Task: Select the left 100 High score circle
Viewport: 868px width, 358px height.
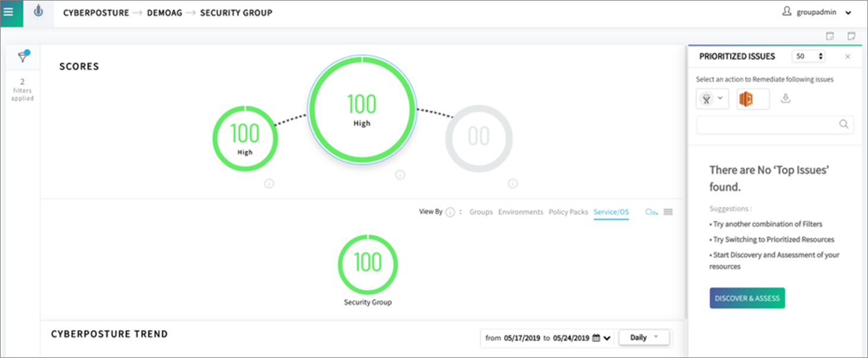Action: click(245, 138)
